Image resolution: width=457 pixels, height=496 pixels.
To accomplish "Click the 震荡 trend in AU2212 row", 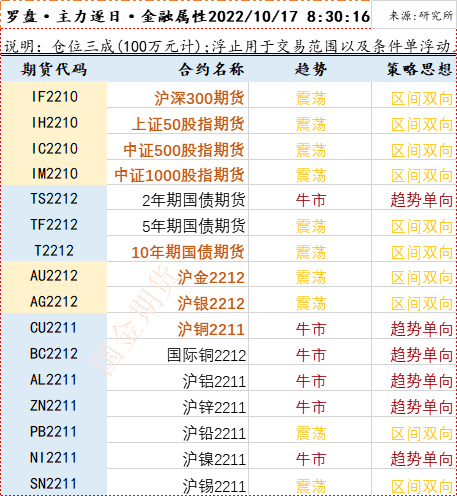I will point(311,278).
